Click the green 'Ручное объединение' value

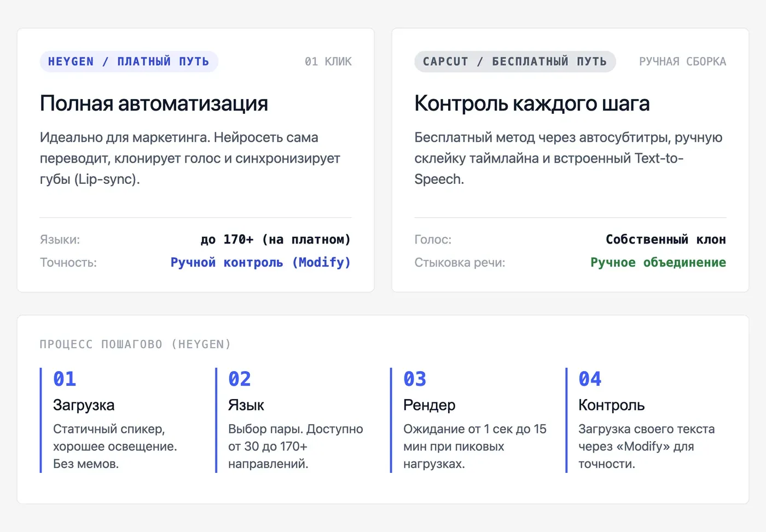(658, 263)
